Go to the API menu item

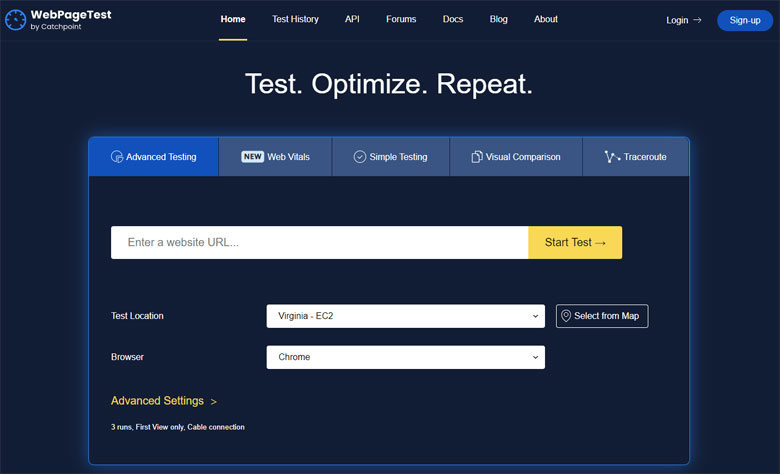[x=352, y=19]
